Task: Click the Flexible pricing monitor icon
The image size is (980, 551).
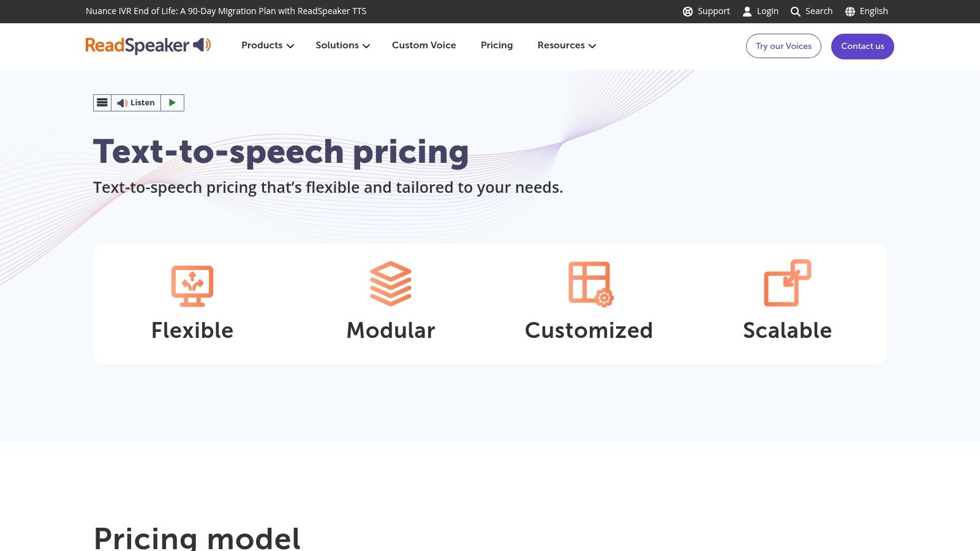Action: tap(192, 283)
